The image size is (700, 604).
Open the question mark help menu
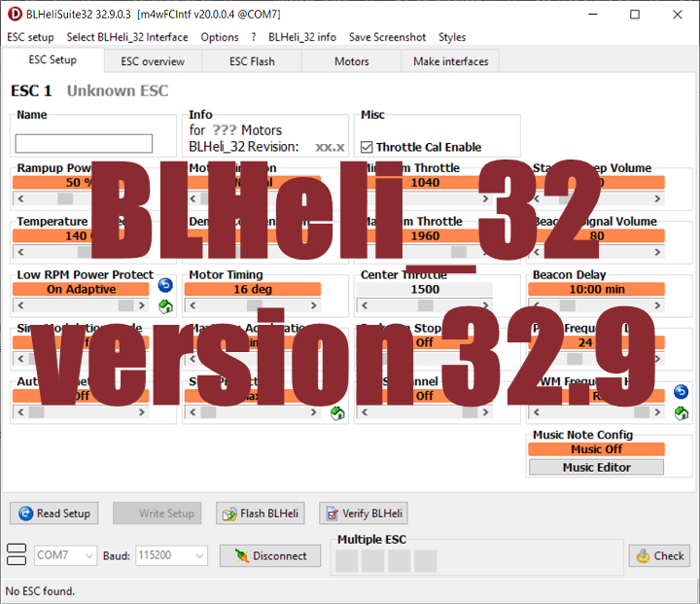254,37
